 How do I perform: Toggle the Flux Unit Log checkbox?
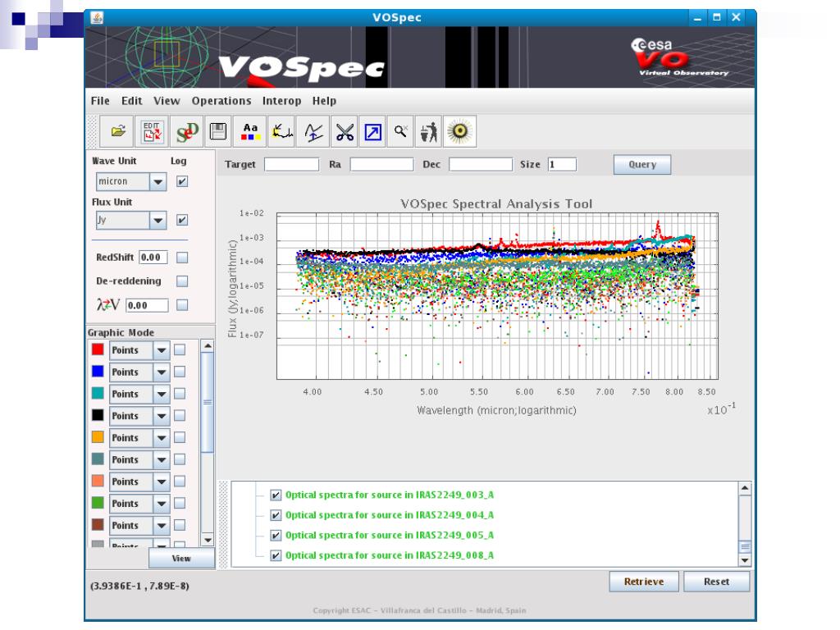[x=182, y=220]
